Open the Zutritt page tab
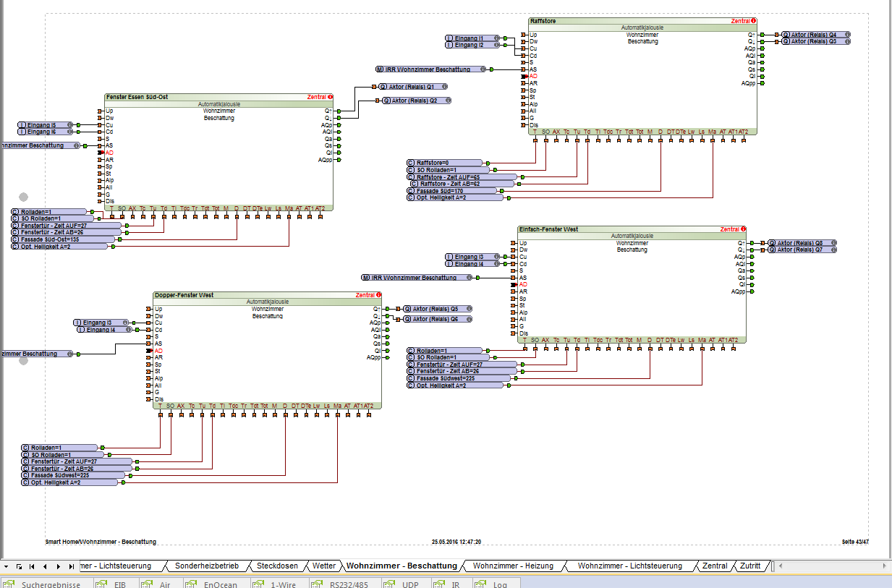Screen dimensions: 892x588 tap(750, 566)
